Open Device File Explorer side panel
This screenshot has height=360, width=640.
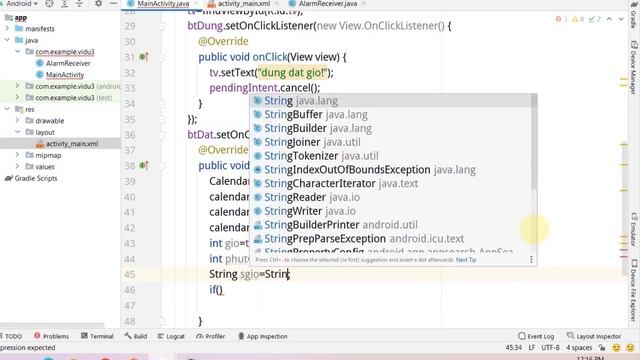coord(633,291)
